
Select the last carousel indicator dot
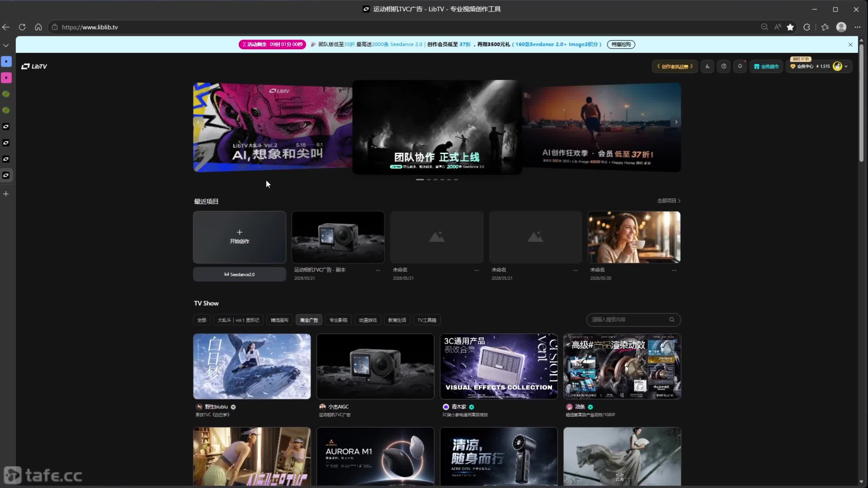click(456, 180)
